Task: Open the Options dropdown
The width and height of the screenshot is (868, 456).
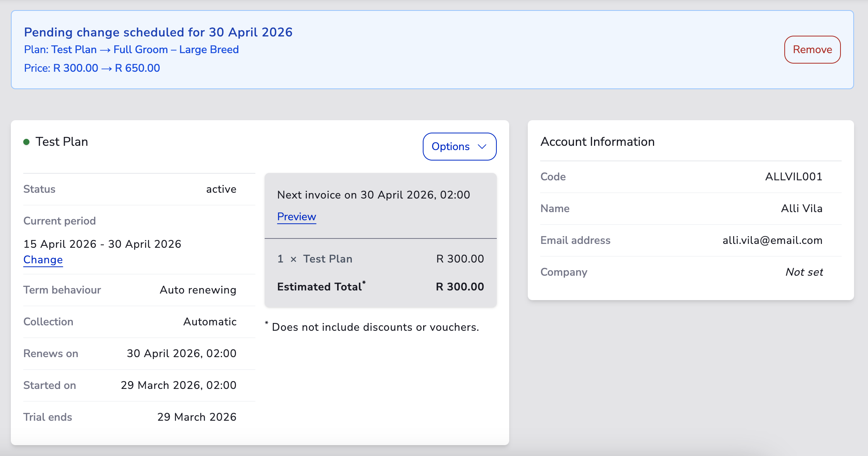Action: click(x=451, y=147)
